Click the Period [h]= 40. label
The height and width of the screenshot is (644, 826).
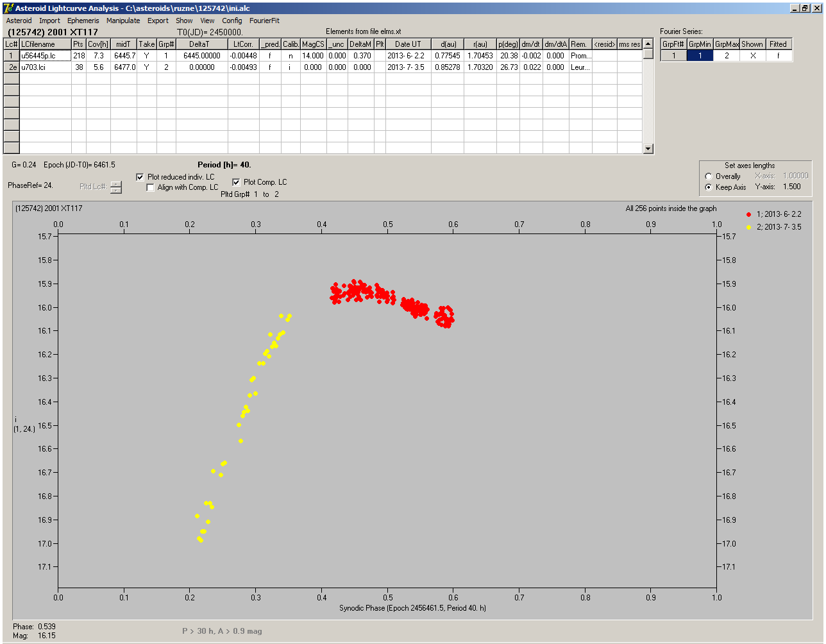(x=224, y=165)
